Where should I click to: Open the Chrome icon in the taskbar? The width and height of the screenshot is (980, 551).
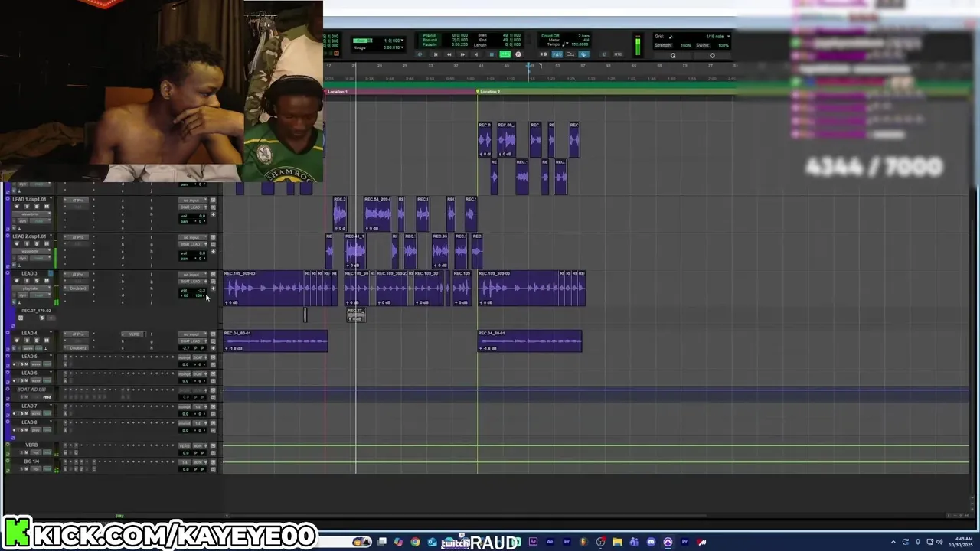[415, 542]
